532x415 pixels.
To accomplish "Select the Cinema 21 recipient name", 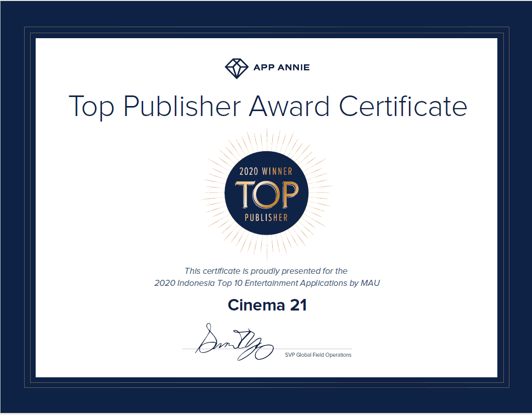I will [267, 305].
